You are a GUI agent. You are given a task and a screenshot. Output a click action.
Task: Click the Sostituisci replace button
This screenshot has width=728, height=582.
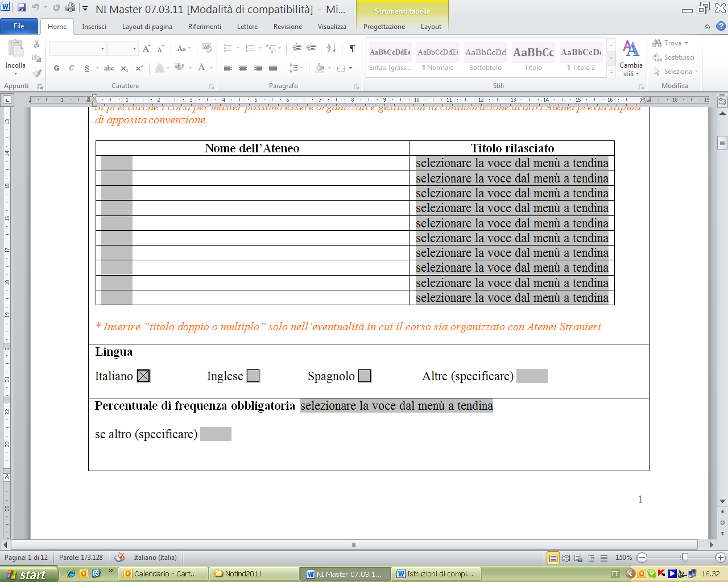click(674, 57)
